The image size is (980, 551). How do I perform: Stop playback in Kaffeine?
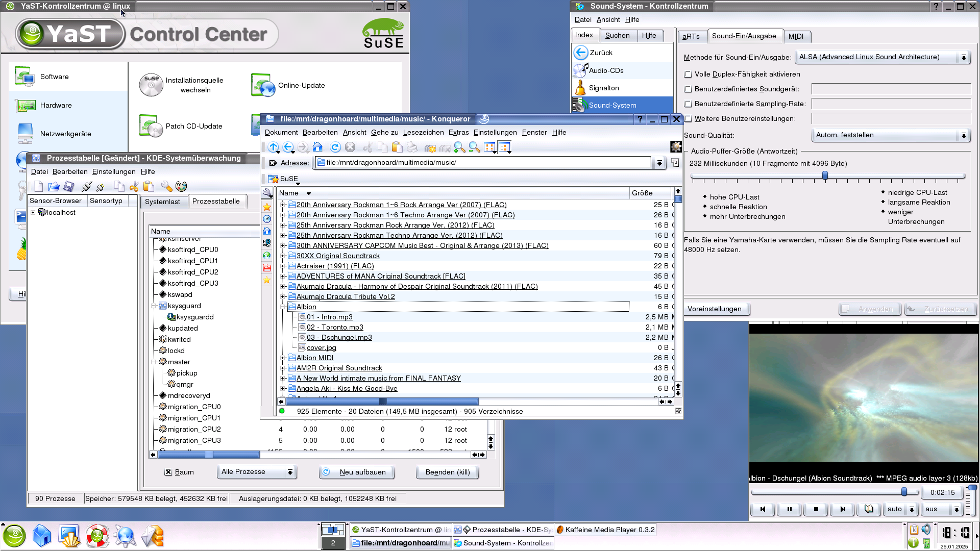point(816,509)
